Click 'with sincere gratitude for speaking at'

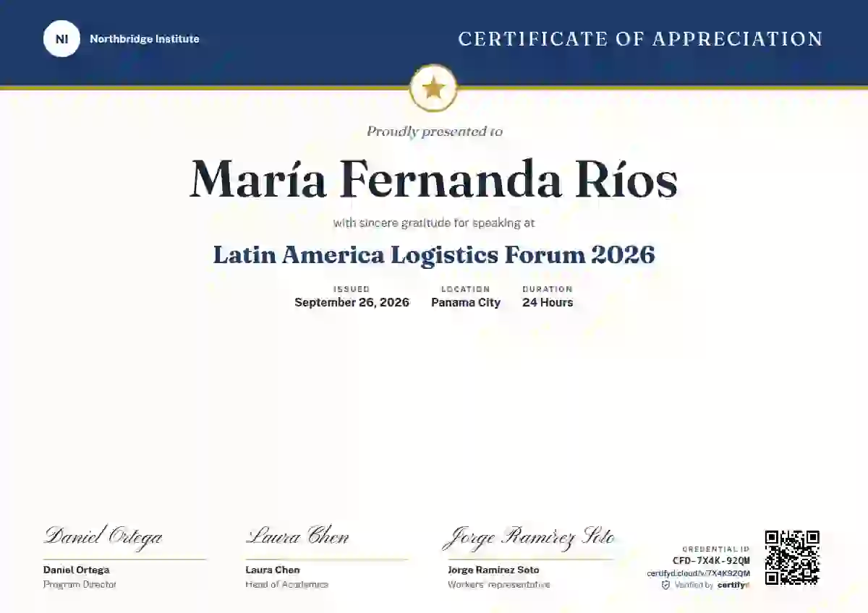pyautogui.click(x=434, y=223)
